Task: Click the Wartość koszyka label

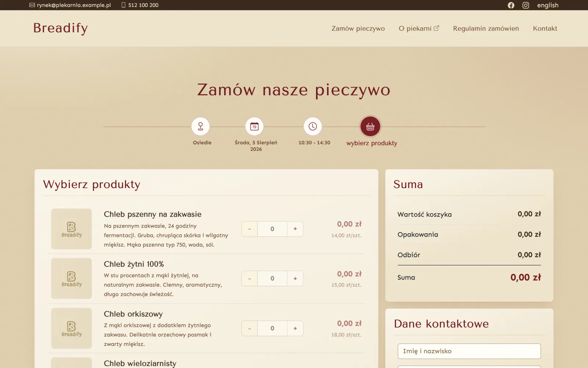Action: tap(424, 215)
